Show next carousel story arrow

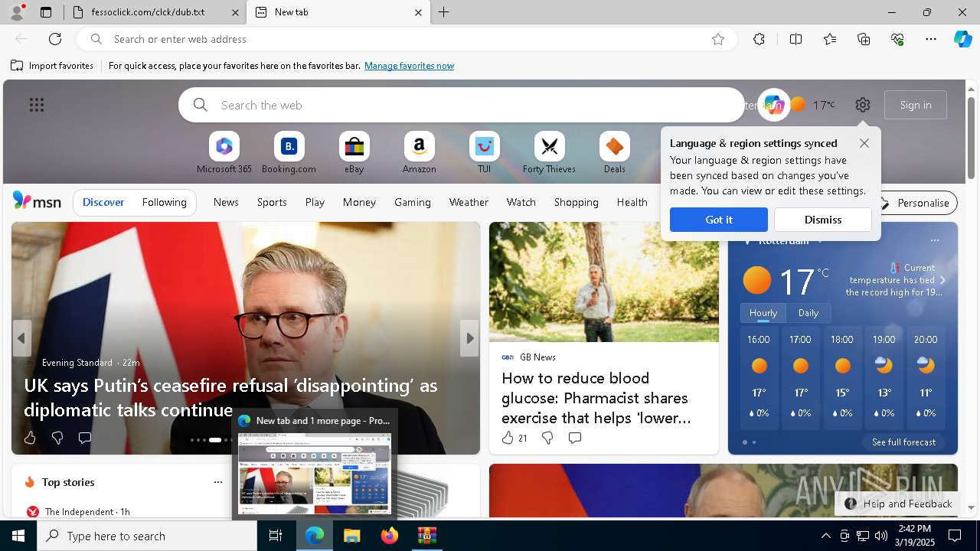tap(469, 338)
